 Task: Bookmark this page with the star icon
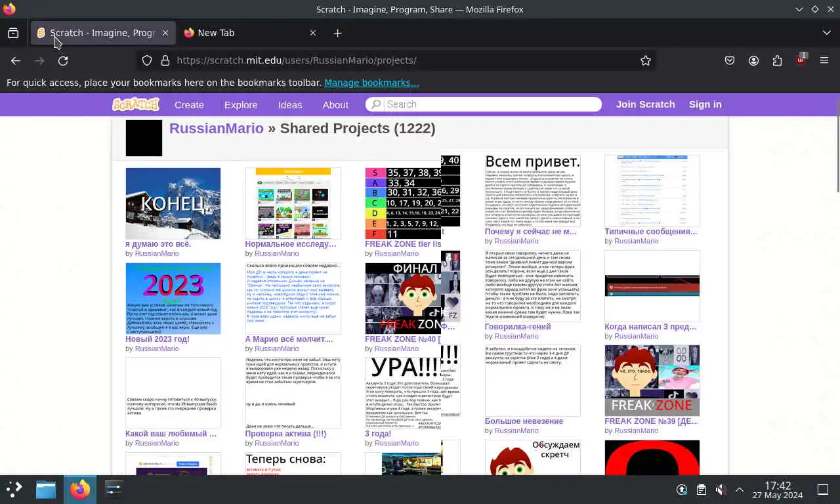(x=646, y=60)
